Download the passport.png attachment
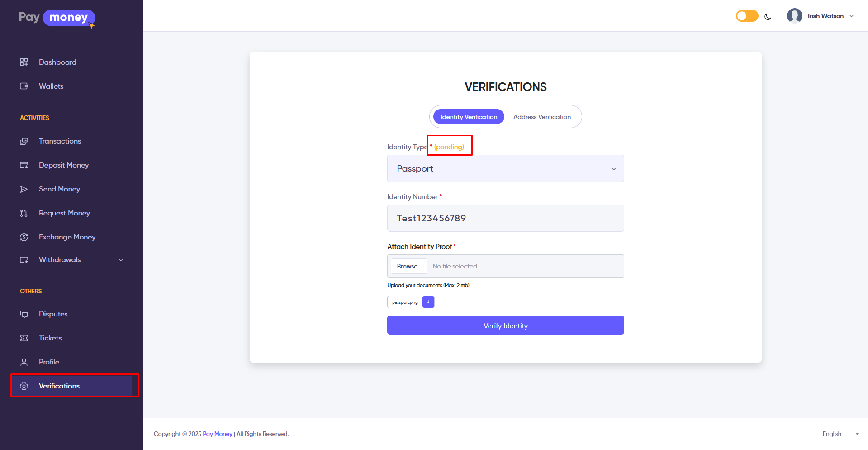The width and height of the screenshot is (868, 450). 428,302
